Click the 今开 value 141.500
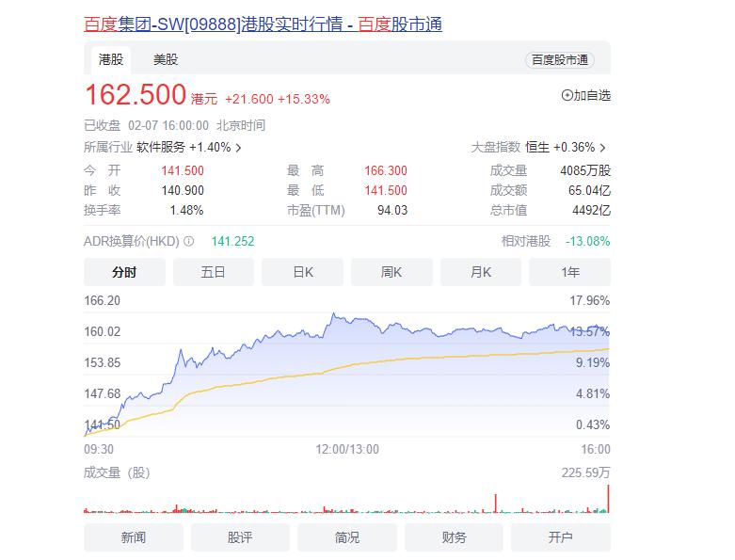 pos(183,170)
